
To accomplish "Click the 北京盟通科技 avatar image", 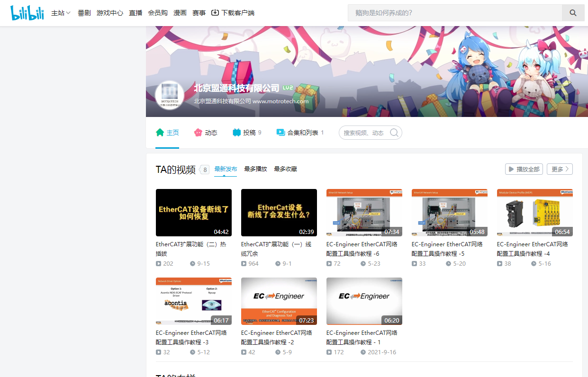I will 170,96.
